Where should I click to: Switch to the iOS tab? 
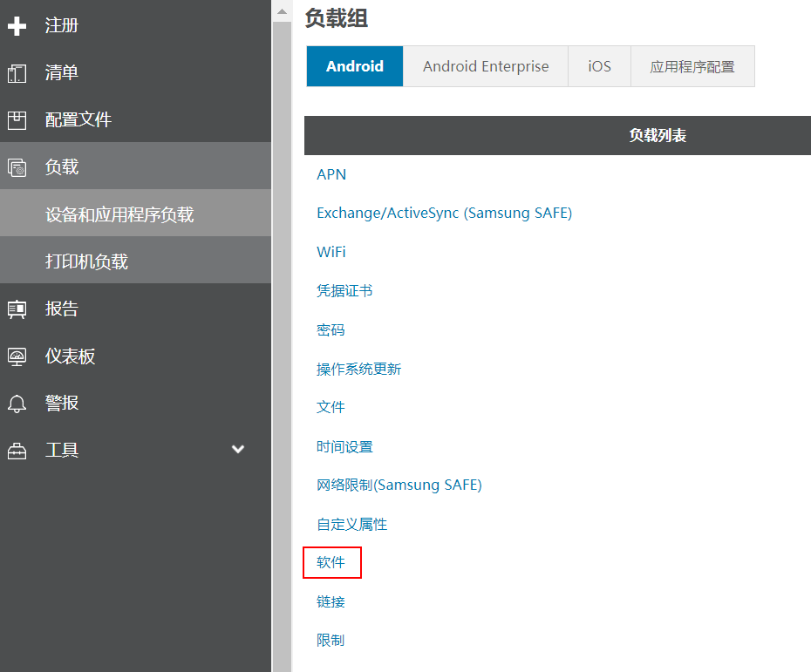click(599, 66)
